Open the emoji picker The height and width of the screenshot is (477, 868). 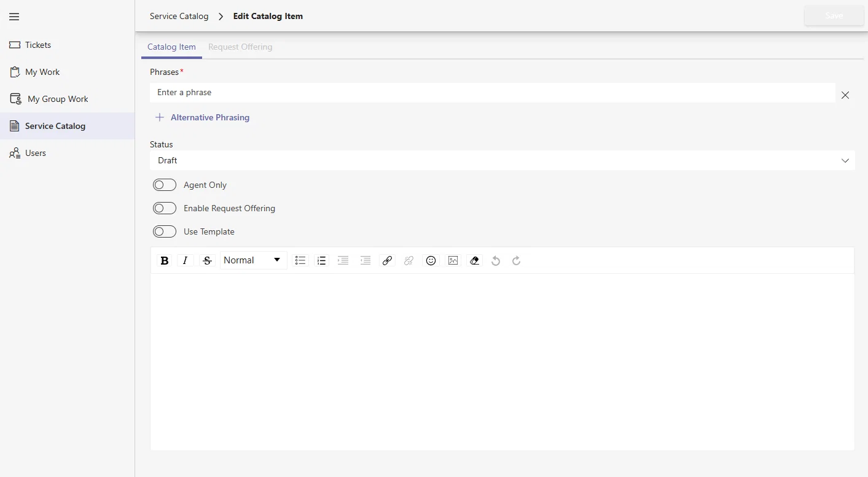pyautogui.click(x=431, y=261)
